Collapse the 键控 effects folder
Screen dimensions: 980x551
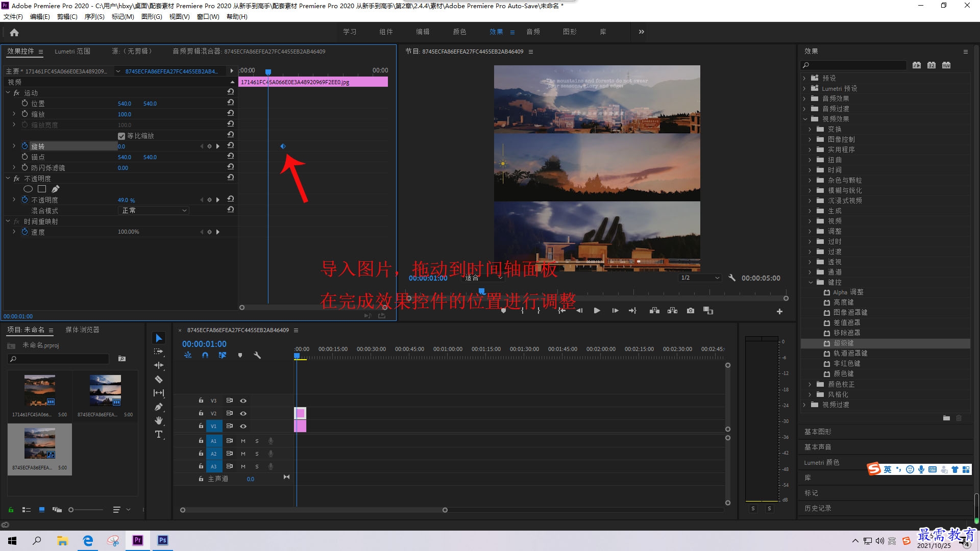point(811,282)
